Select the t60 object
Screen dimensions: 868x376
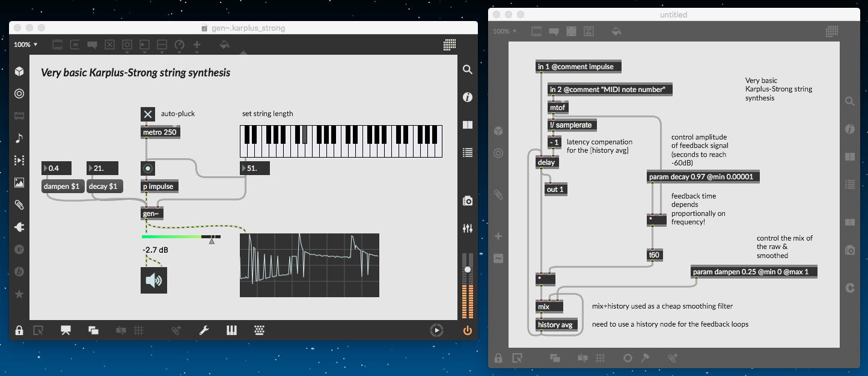click(x=655, y=255)
